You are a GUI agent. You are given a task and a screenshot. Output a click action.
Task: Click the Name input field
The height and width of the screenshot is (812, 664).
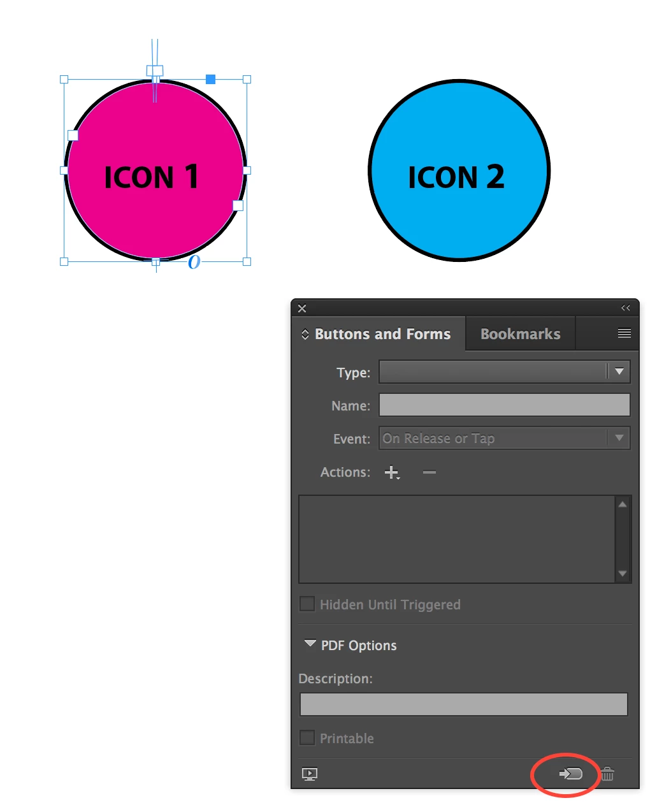click(x=505, y=405)
